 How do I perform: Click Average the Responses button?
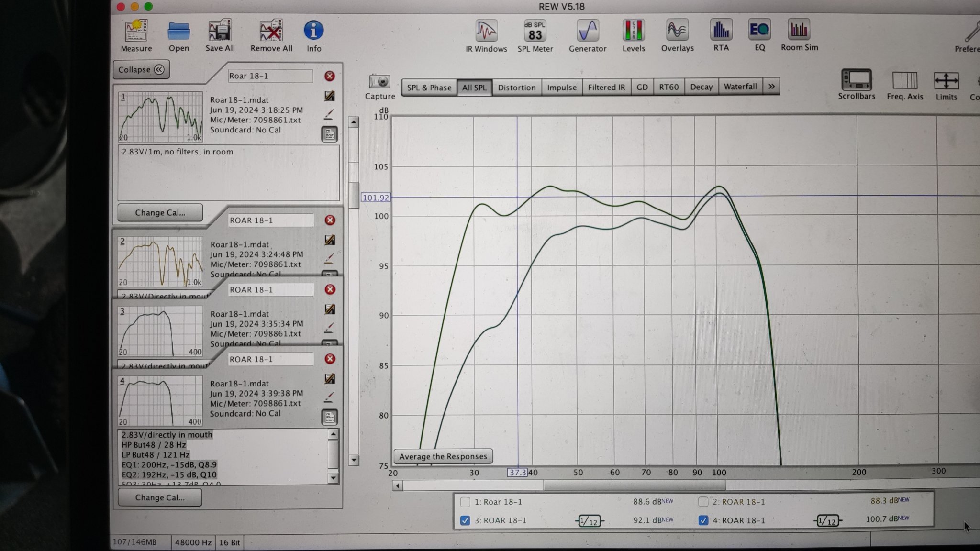[443, 456]
